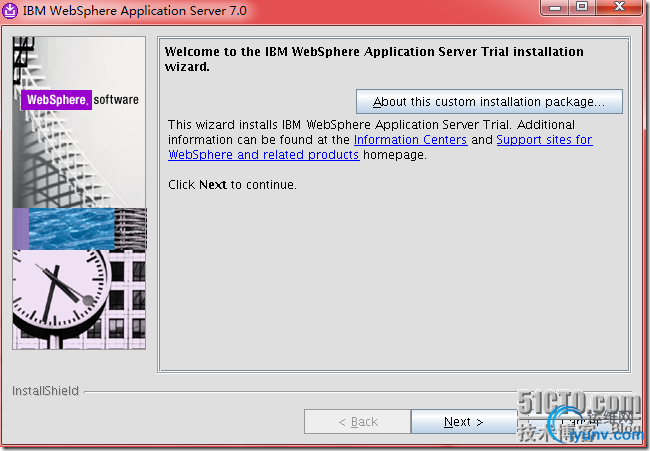The image size is (650, 451).
Task: Click Next to continue the installation
Action: pyautogui.click(x=464, y=422)
